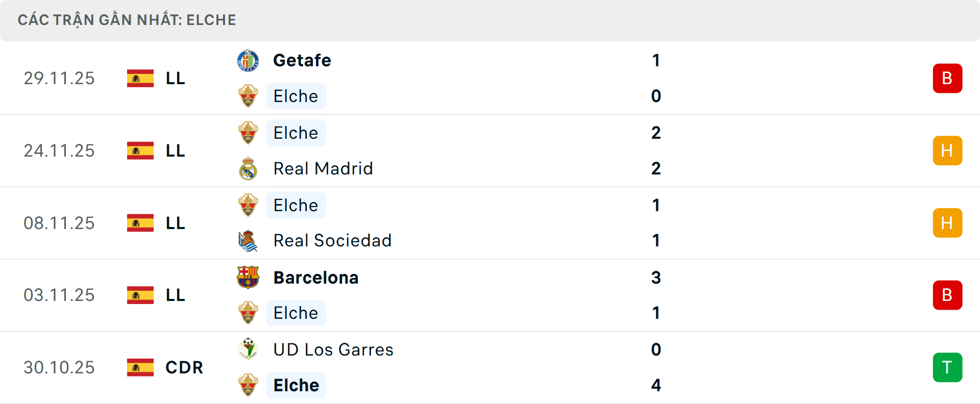Open the UD Los Garres team page
This screenshot has height=404, width=980.
pos(333,349)
